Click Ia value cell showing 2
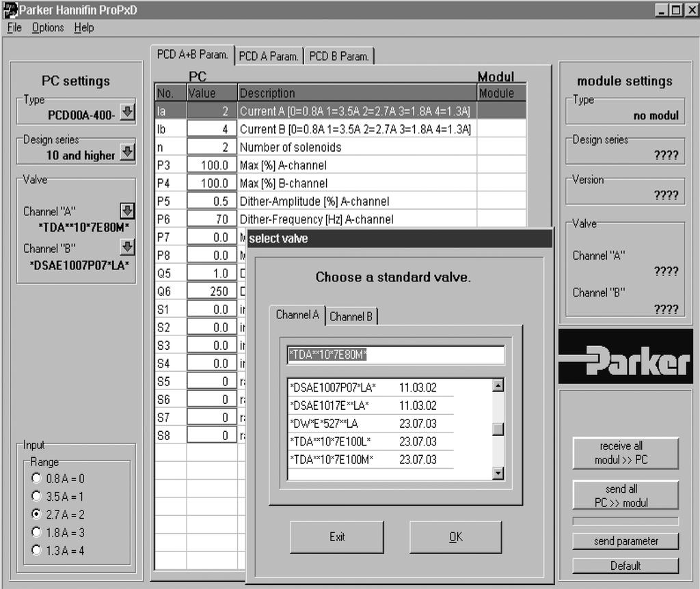 (212, 111)
